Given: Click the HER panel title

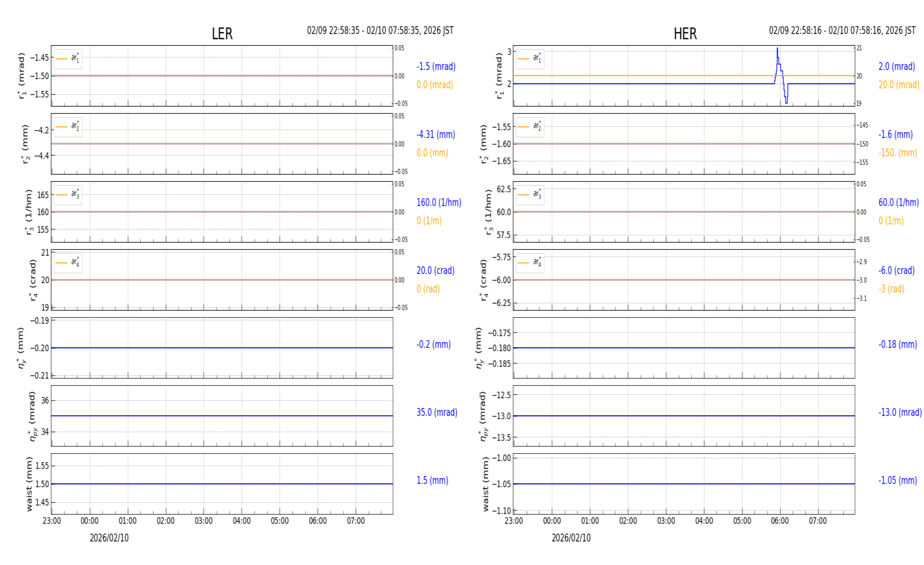Looking at the screenshot, I should click(685, 34).
